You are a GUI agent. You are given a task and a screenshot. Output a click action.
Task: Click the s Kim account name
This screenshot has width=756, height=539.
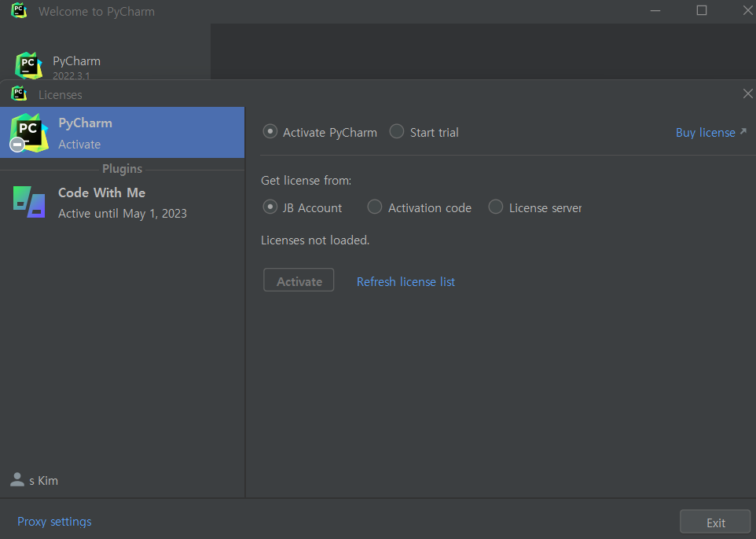(43, 481)
